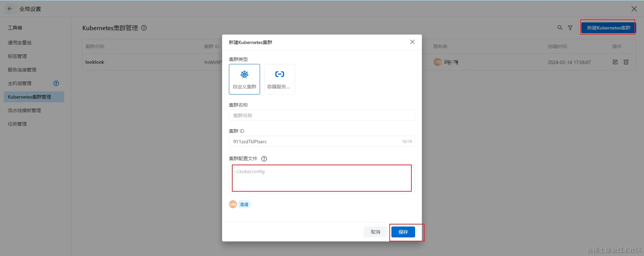Click the 创建时间 column header
644x256 pixels.
(x=557, y=46)
